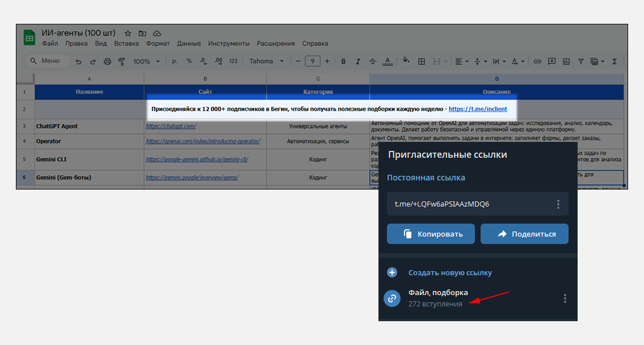The height and width of the screenshot is (345, 644).
Task: Click the Print icon
Action: 107,61
